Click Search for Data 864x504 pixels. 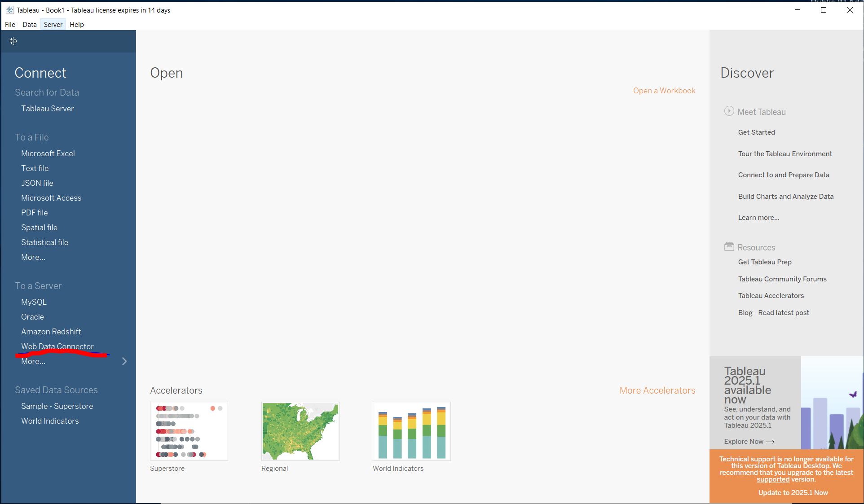[47, 92]
